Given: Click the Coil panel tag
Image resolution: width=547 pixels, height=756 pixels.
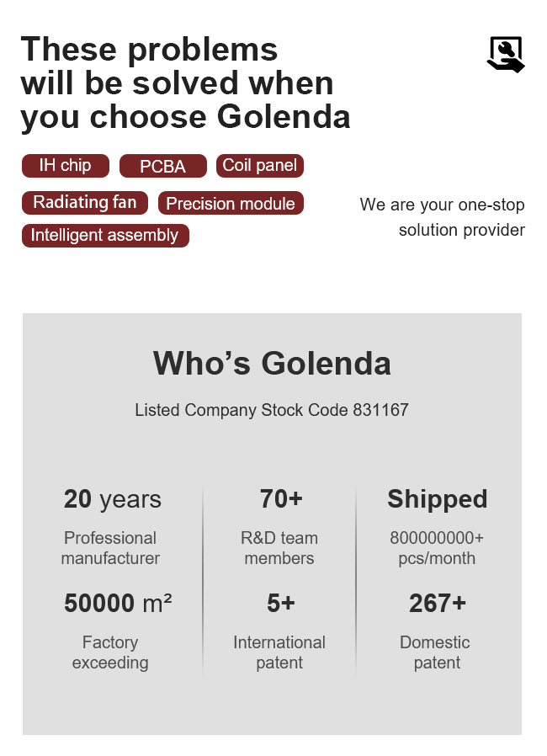Looking at the screenshot, I should pos(259,166).
